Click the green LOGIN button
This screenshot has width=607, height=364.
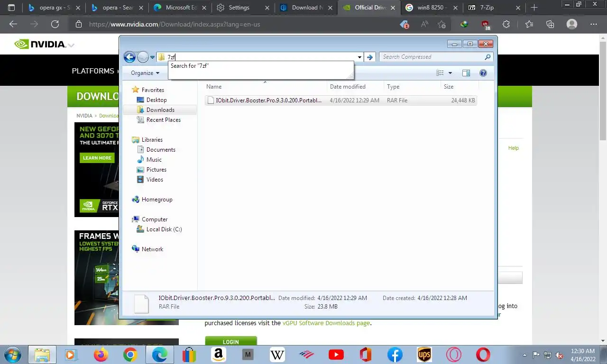pos(231,341)
